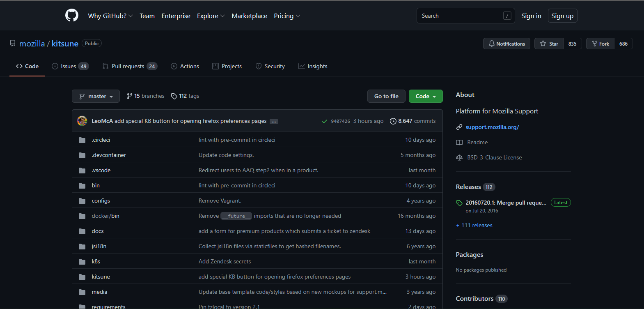Open the 112 tags link

click(185, 96)
